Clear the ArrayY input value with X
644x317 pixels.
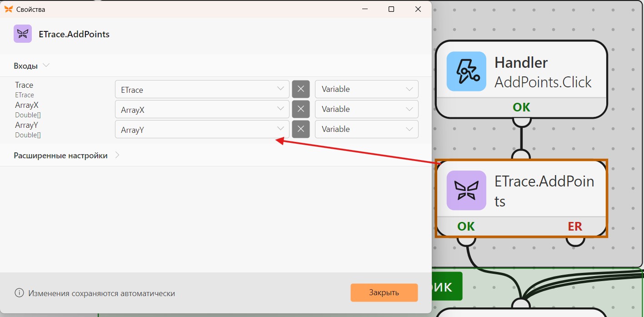tap(301, 129)
